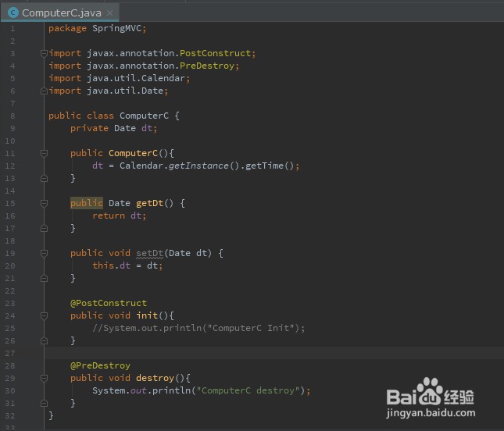Viewport: 504px width, 431px height.
Task: Click the '@PreDestroy' annotation
Action: pos(100,366)
